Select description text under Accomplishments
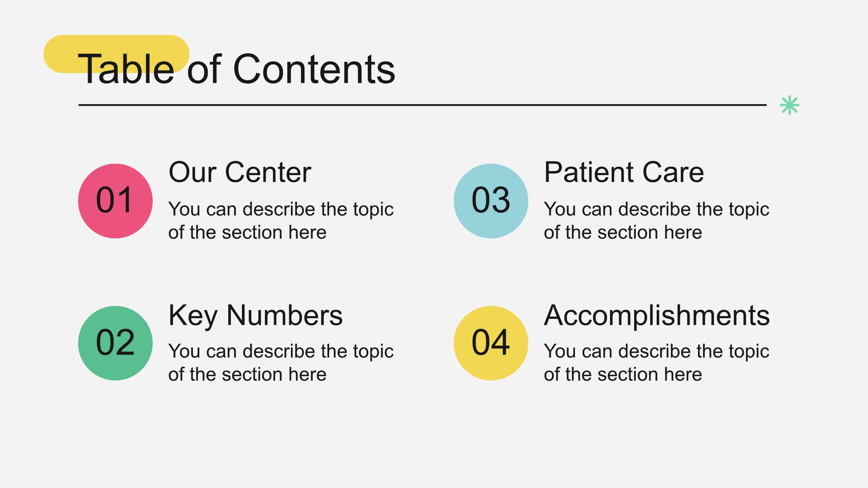868x488 pixels. [657, 363]
